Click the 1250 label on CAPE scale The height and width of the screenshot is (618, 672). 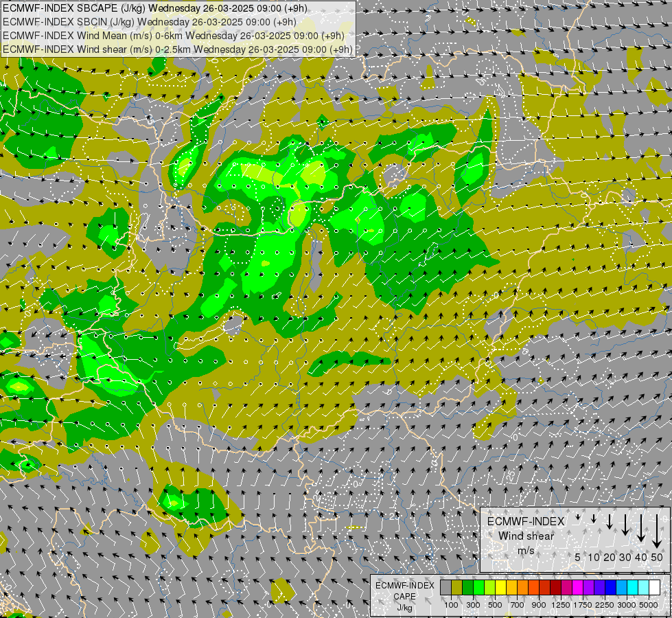click(561, 606)
